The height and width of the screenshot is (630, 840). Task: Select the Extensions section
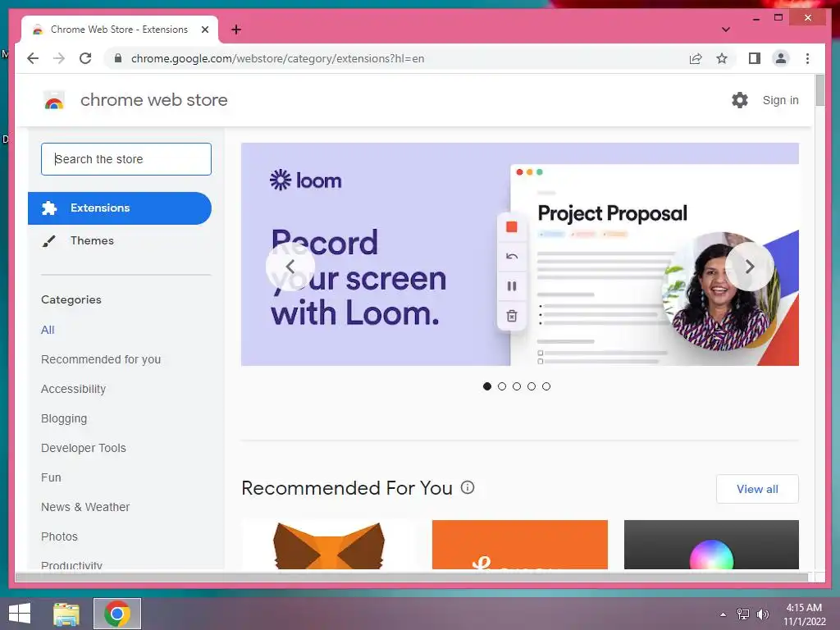coord(120,208)
